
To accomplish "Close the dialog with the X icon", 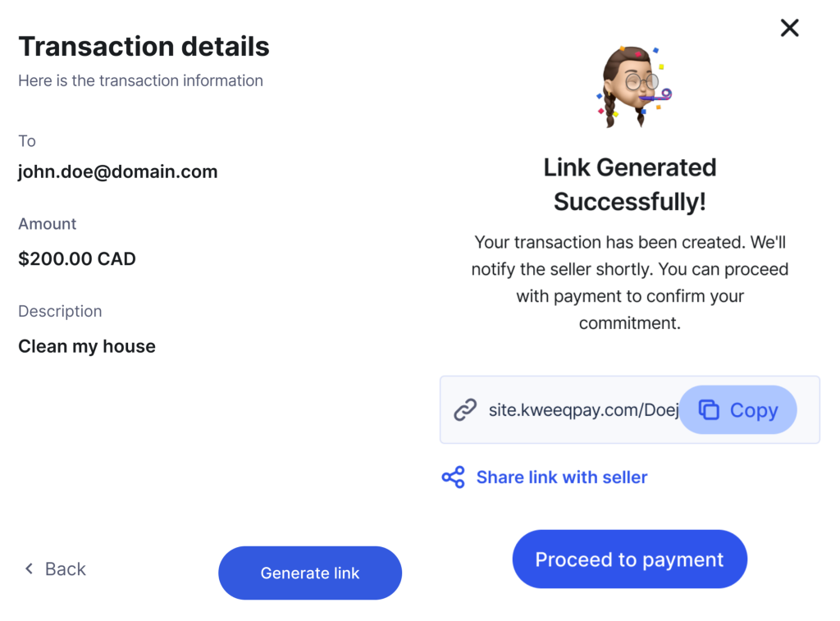I will [x=789, y=28].
